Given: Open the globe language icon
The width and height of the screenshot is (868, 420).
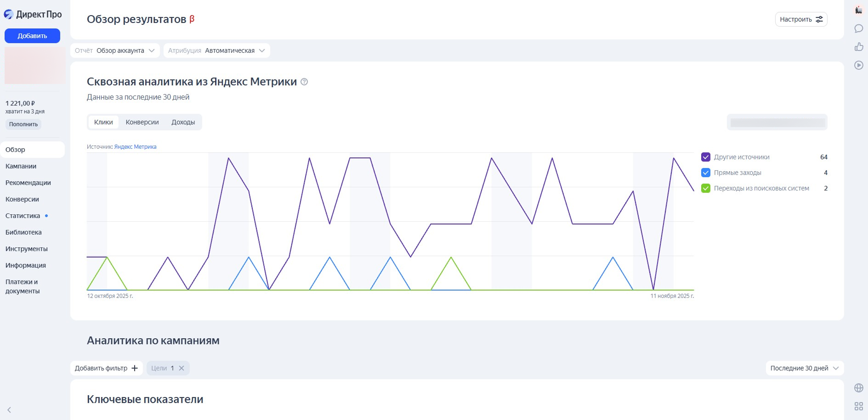Looking at the screenshot, I should point(858,388).
